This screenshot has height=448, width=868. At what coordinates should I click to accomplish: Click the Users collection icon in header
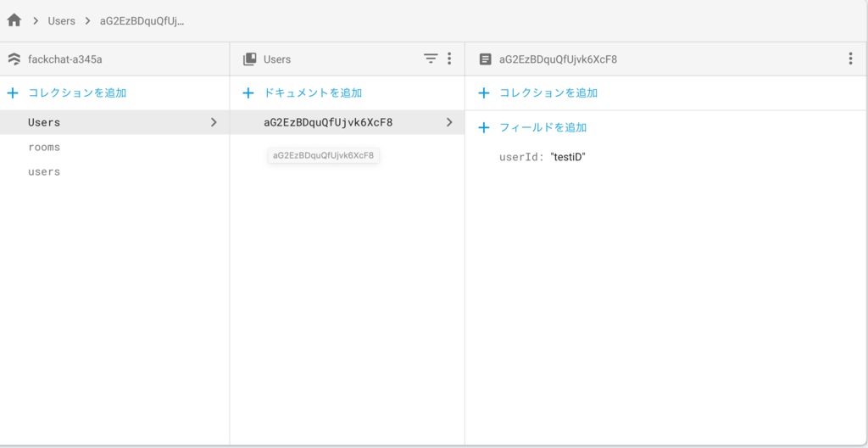(x=250, y=59)
